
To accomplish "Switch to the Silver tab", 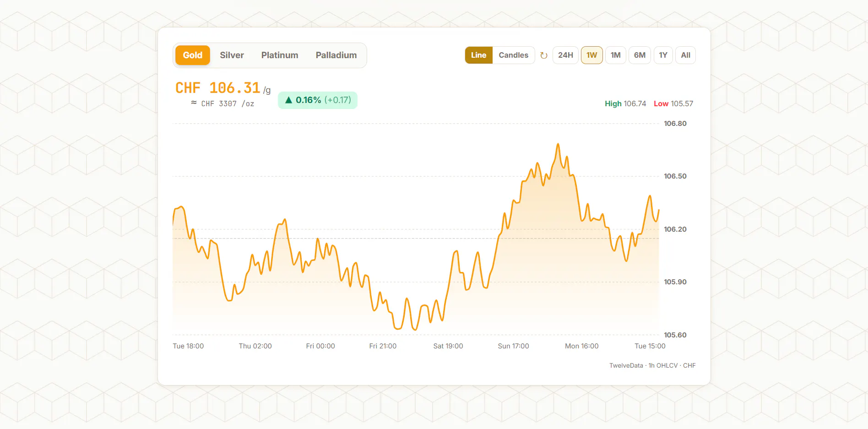I will coord(232,55).
